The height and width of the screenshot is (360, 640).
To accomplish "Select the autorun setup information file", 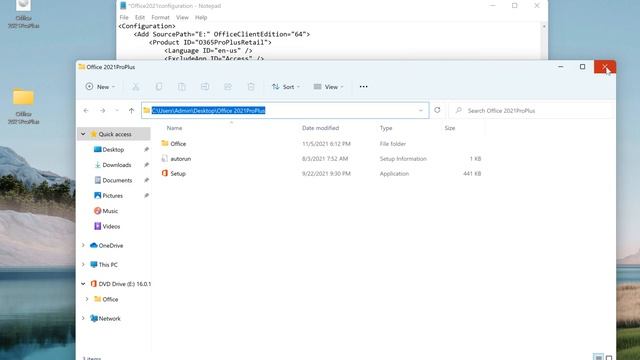I will tap(176, 159).
